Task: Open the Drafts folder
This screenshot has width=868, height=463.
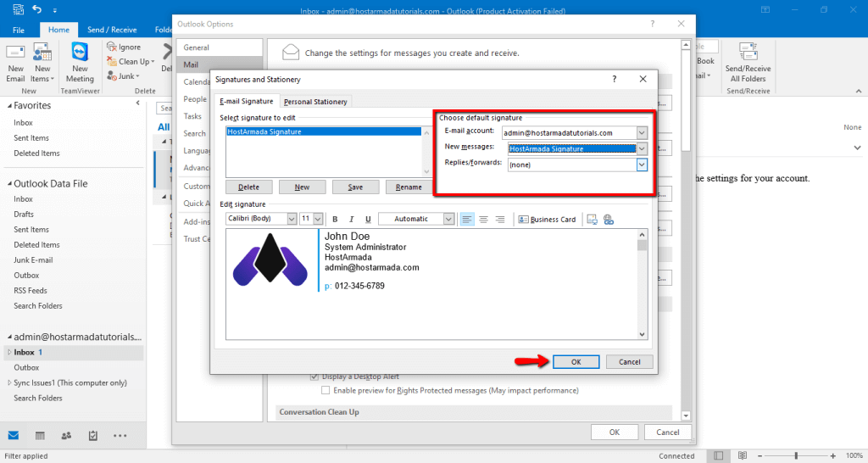Action: click(x=24, y=215)
